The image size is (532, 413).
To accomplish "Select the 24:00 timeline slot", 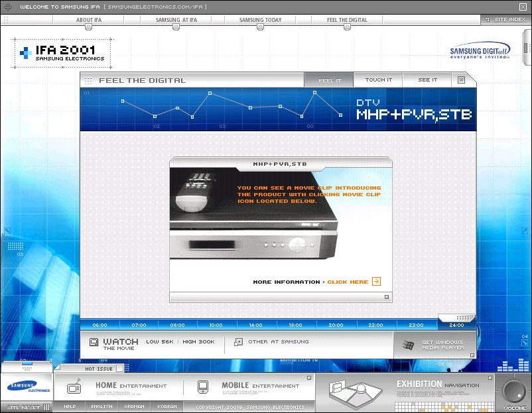I will (456, 325).
